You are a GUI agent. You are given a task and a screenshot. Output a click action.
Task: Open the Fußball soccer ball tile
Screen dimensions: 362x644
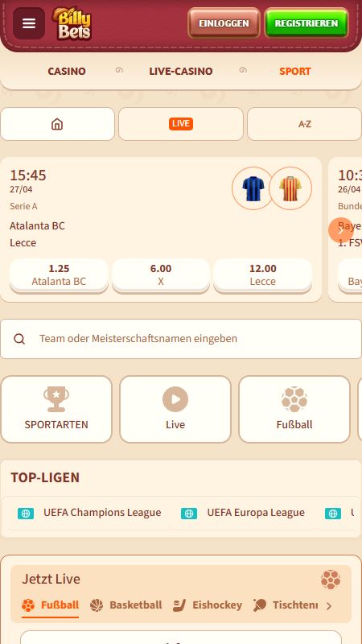[294, 410]
